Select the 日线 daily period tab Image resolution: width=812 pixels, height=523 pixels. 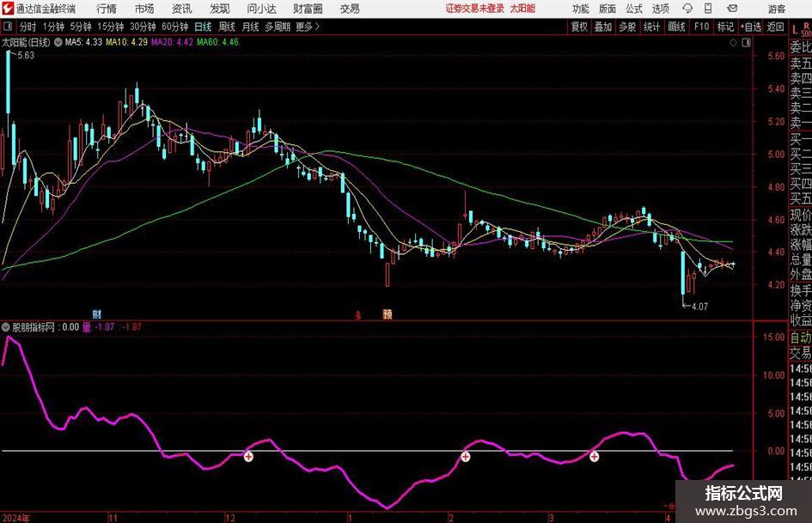(203, 27)
